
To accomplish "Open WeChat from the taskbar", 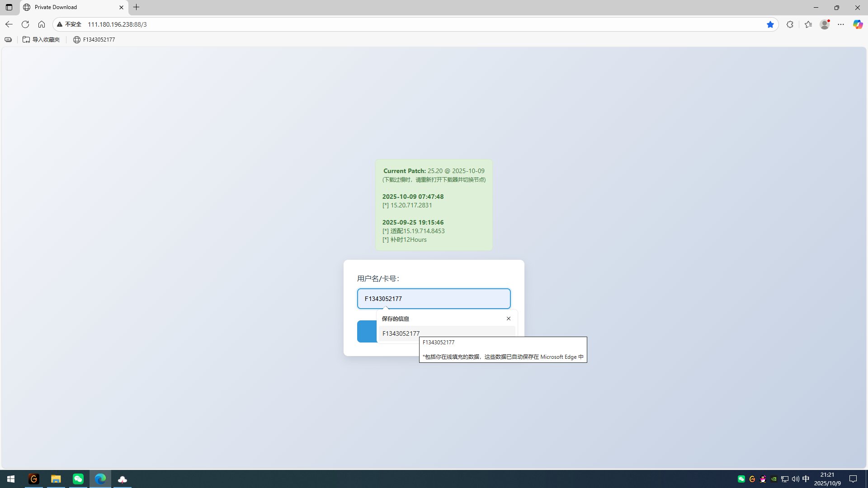I will pos(78,479).
